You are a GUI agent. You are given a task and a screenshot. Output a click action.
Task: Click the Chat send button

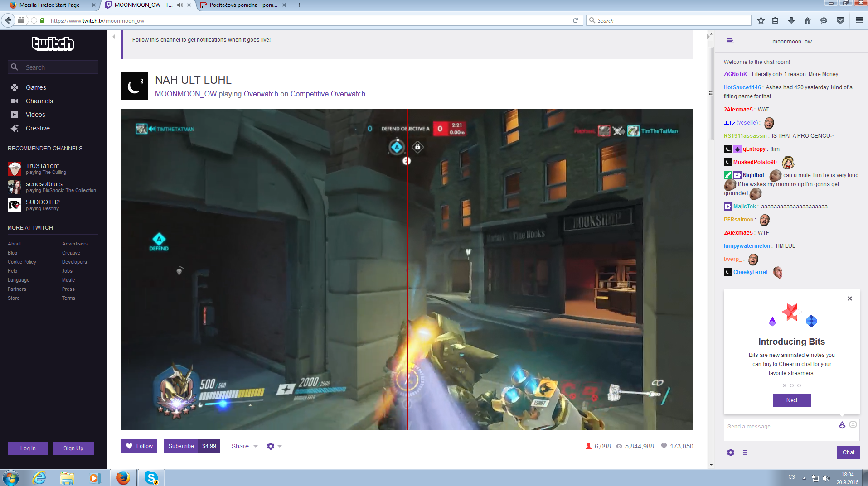tap(849, 452)
